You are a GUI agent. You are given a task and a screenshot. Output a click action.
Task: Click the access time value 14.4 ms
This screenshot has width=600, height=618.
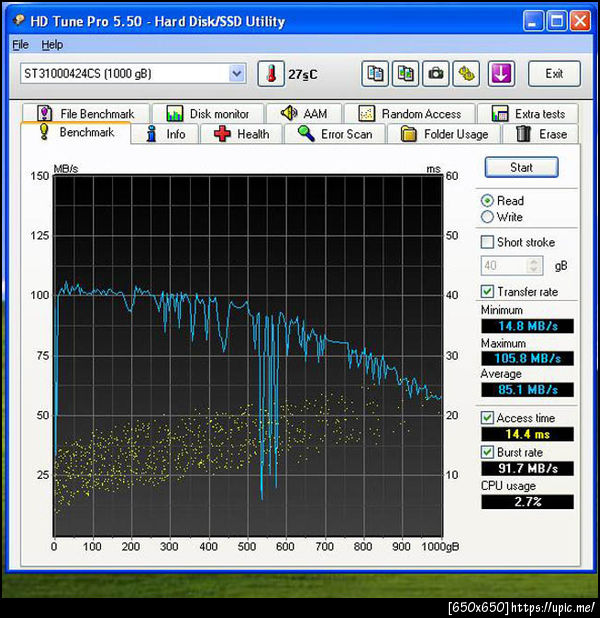[x=527, y=434]
